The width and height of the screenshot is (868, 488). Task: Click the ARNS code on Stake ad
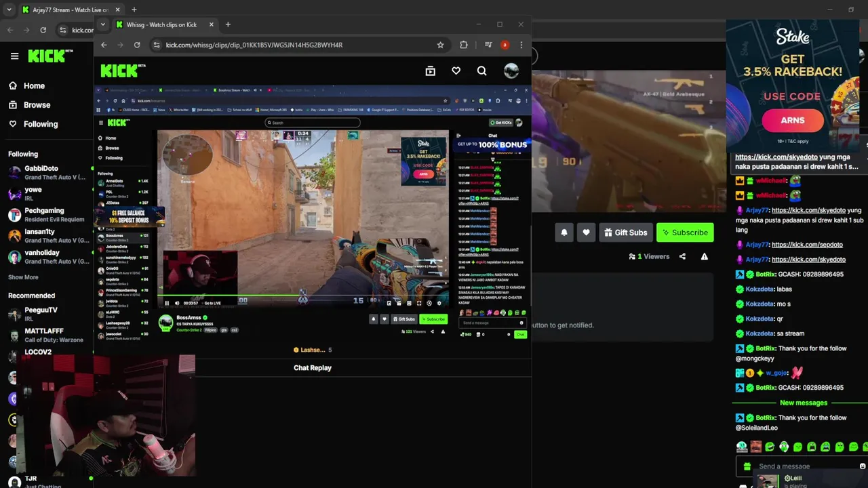coord(793,120)
